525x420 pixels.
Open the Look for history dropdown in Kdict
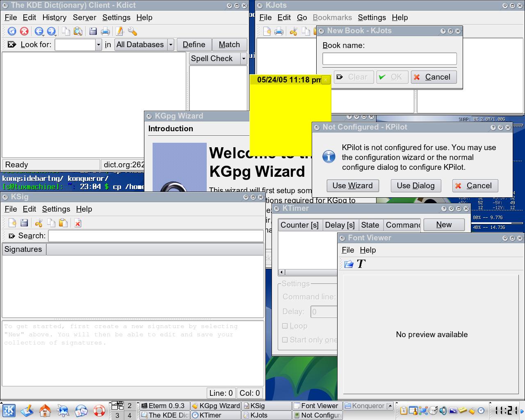[98, 45]
